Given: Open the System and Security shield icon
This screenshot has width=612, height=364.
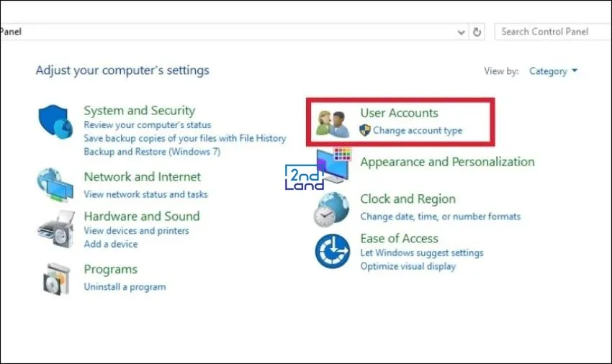Looking at the screenshot, I should point(55,122).
